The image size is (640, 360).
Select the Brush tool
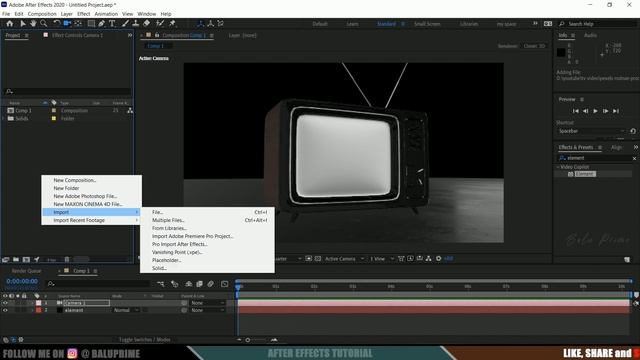pyautogui.click(x=126, y=24)
